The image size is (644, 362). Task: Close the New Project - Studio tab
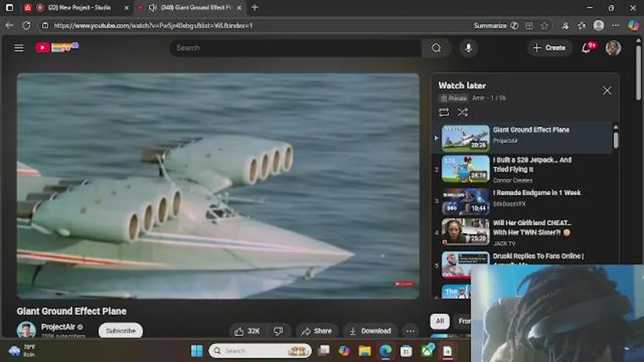pos(126,8)
